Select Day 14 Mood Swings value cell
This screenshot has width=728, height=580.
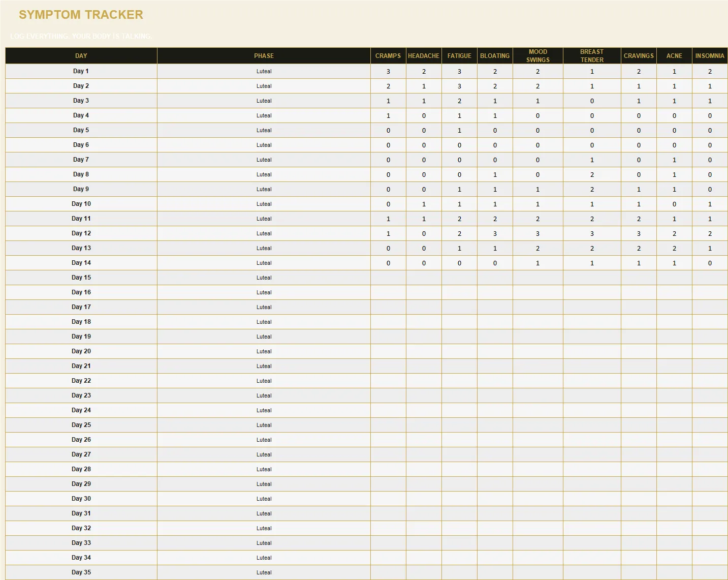538,263
